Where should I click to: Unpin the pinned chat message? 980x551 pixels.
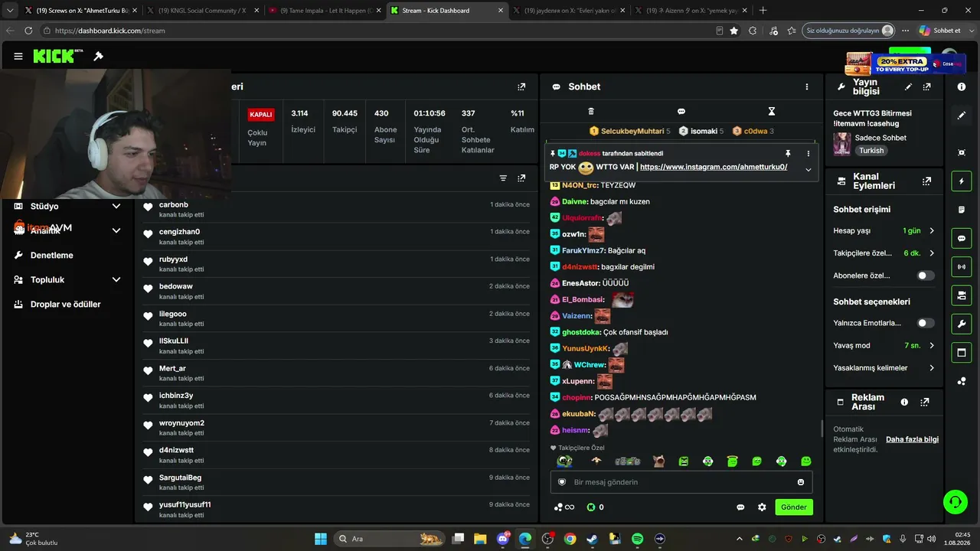[788, 153]
